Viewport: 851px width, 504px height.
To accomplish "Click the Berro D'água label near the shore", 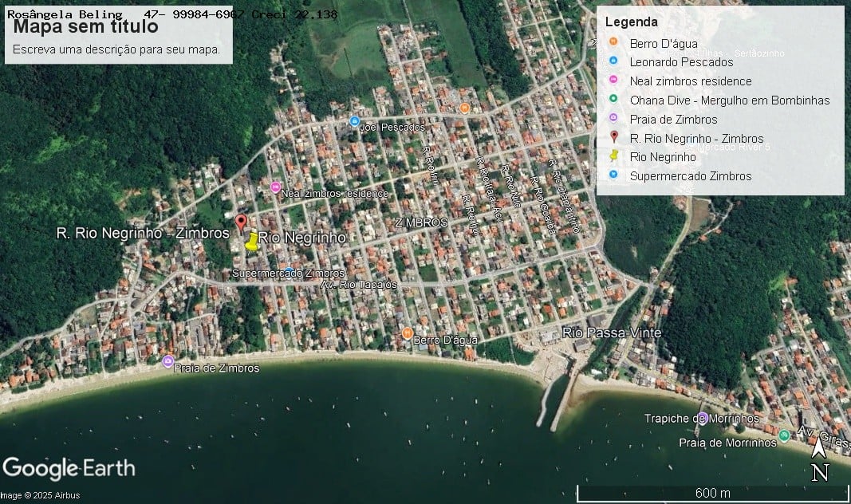I will coord(446,340).
